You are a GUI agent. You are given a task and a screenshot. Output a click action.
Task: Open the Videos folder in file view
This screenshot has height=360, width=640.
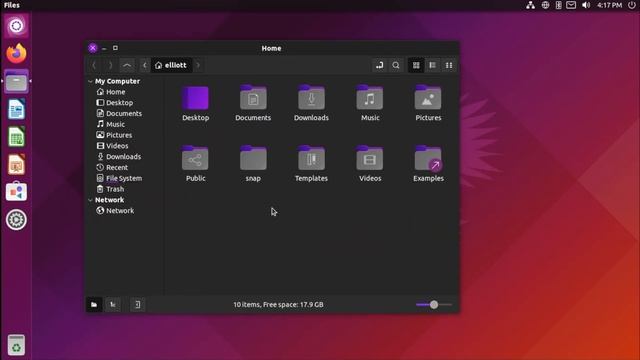click(370, 158)
